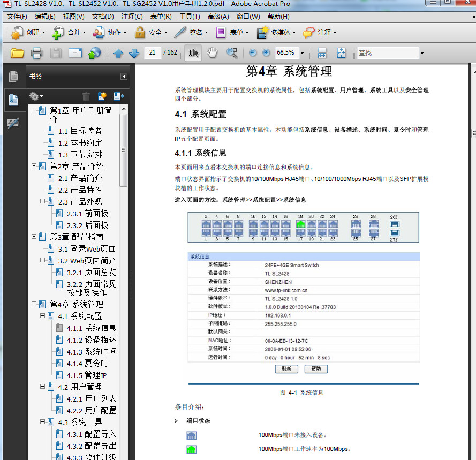Open the 帮助(H) menu
The height and width of the screenshot is (460, 476).
point(278,17)
